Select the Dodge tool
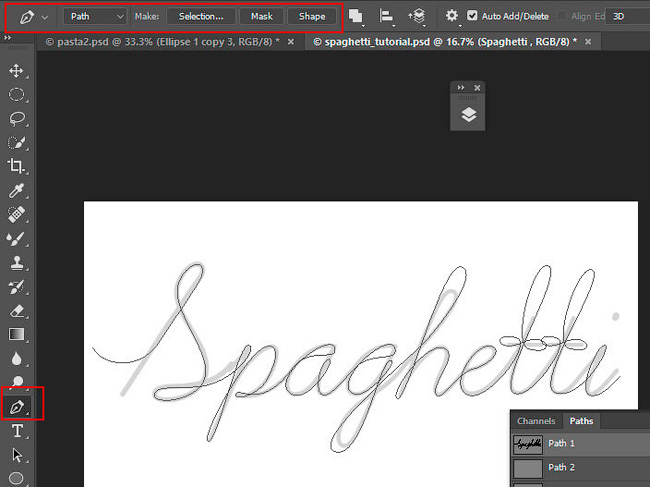 coord(17,381)
